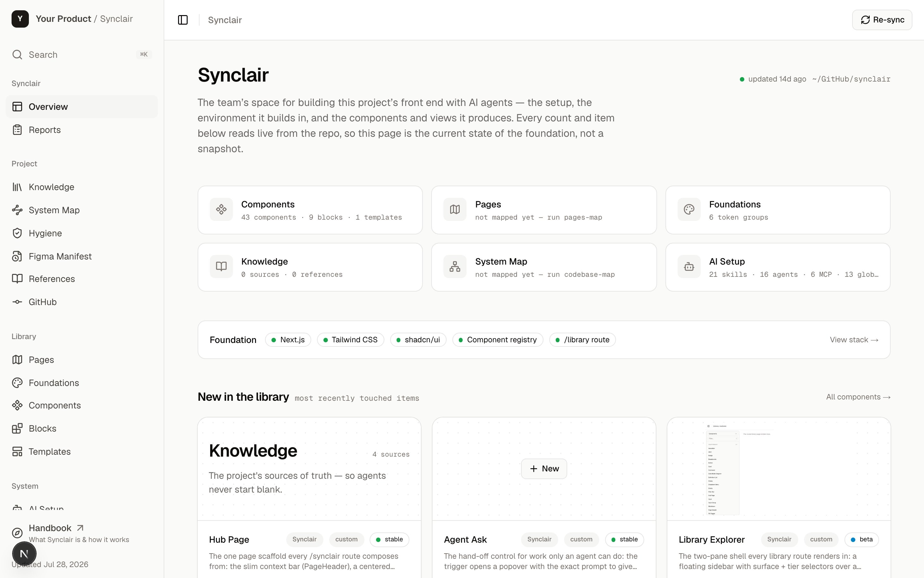
Task: Click the System Map sidebar icon
Action: (17, 210)
